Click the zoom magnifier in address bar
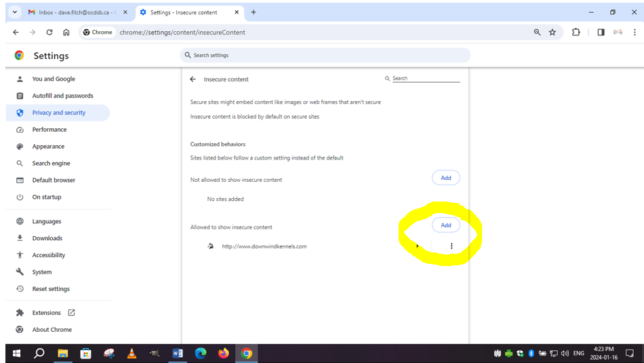Image resolution: width=644 pixels, height=363 pixels. 537,32
